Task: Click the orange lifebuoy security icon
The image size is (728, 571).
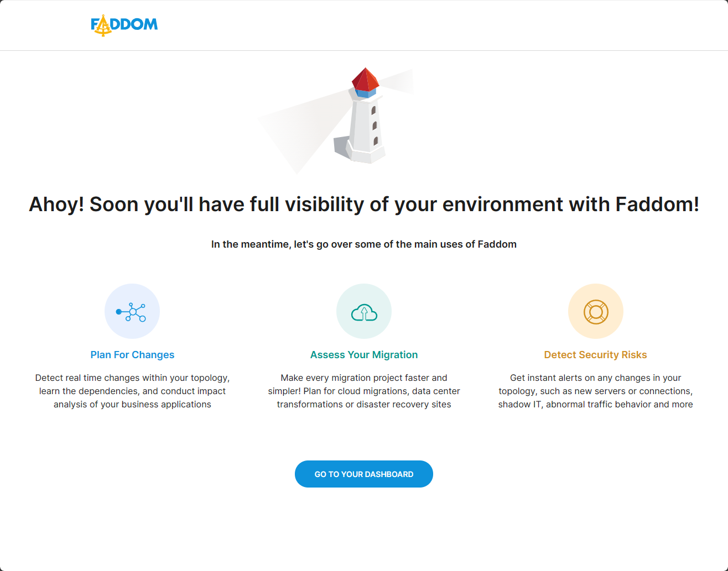Action: click(596, 311)
